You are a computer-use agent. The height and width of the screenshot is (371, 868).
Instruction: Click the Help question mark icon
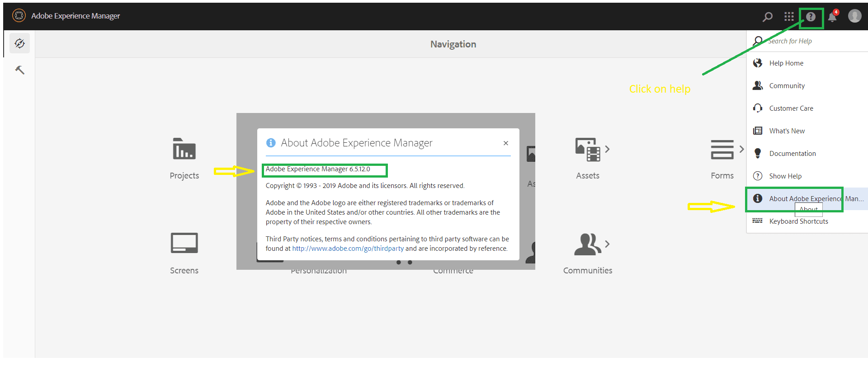click(811, 17)
